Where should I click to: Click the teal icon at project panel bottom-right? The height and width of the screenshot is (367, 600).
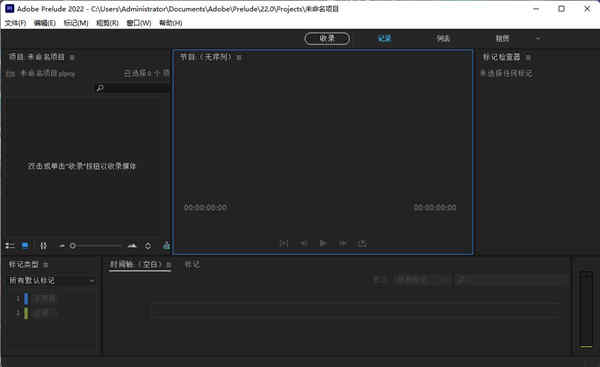pos(166,246)
